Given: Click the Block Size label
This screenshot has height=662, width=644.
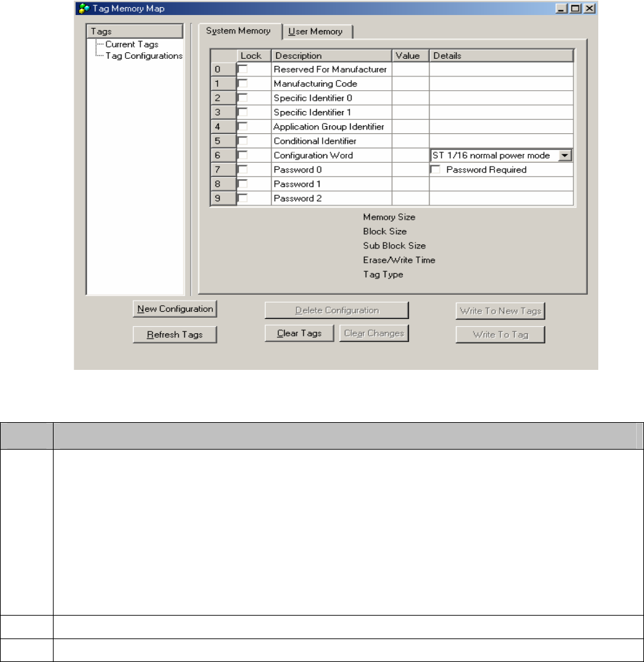Looking at the screenshot, I should pos(385,231).
